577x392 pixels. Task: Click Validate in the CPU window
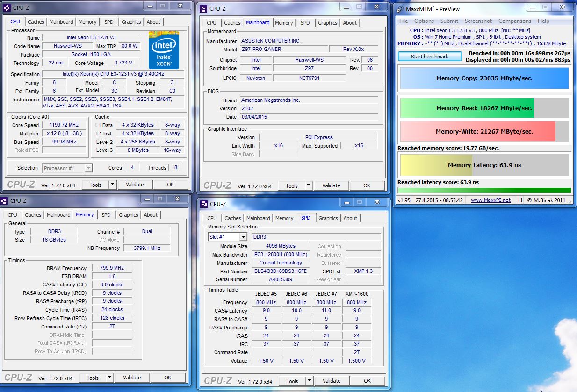[x=135, y=185]
